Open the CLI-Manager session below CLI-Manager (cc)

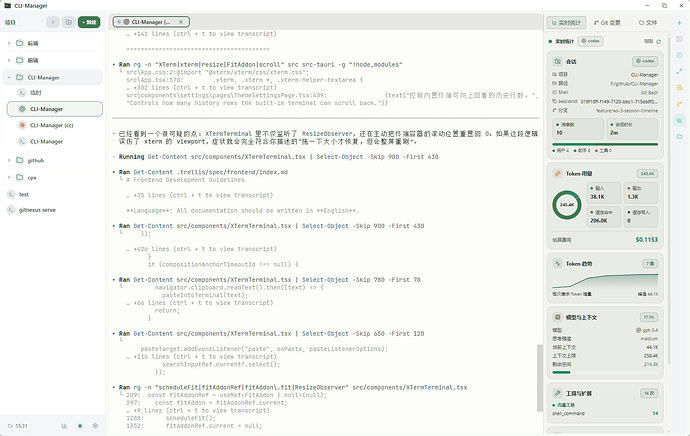coord(46,141)
